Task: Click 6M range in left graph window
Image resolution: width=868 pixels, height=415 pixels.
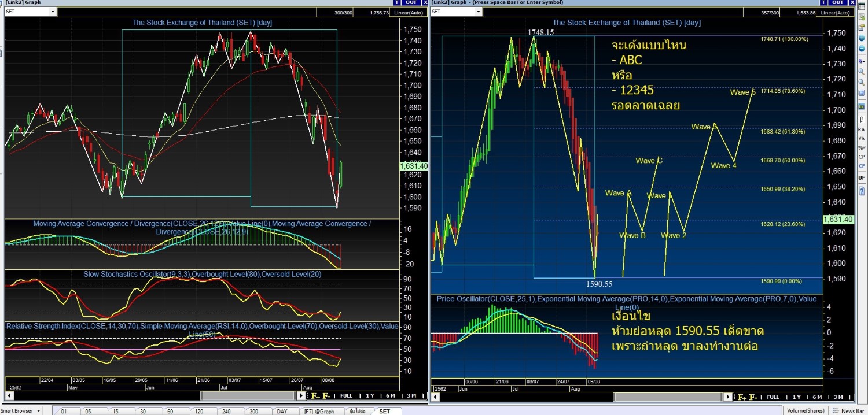Action: click(391, 396)
